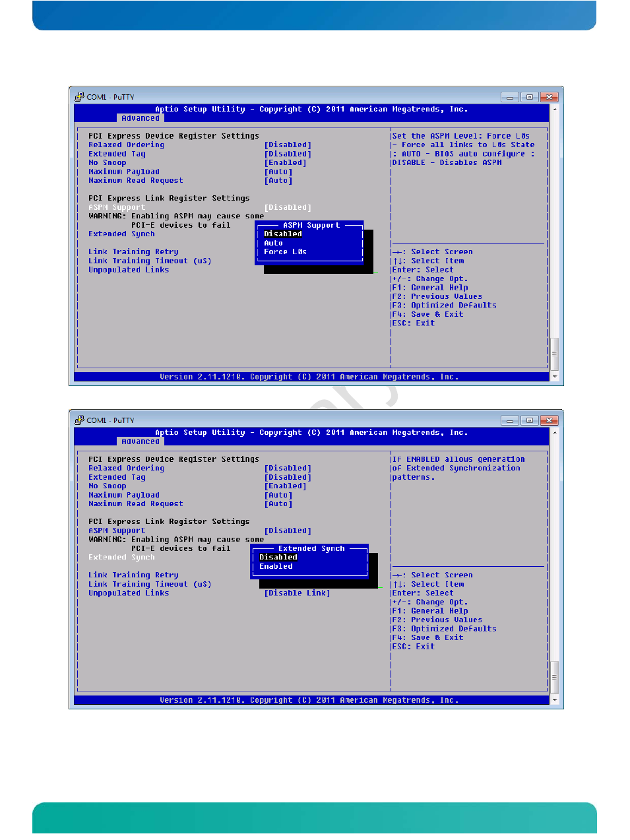Screen dimensions: 630x840
Task: Select Relaxed Ordering in upper window
Action: click(126, 145)
